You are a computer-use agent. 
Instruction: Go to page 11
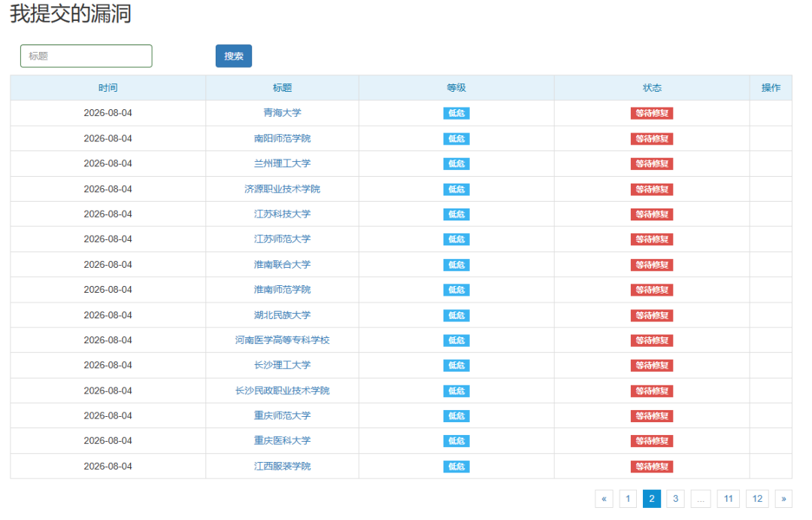tap(728, 499)
